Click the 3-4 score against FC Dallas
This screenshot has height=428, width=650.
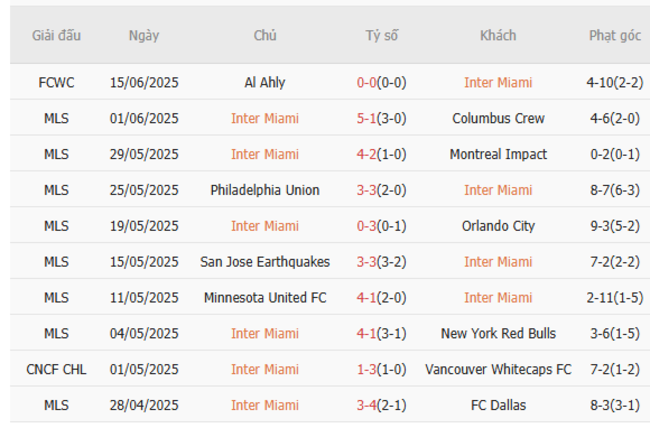[x=368, y=405]
